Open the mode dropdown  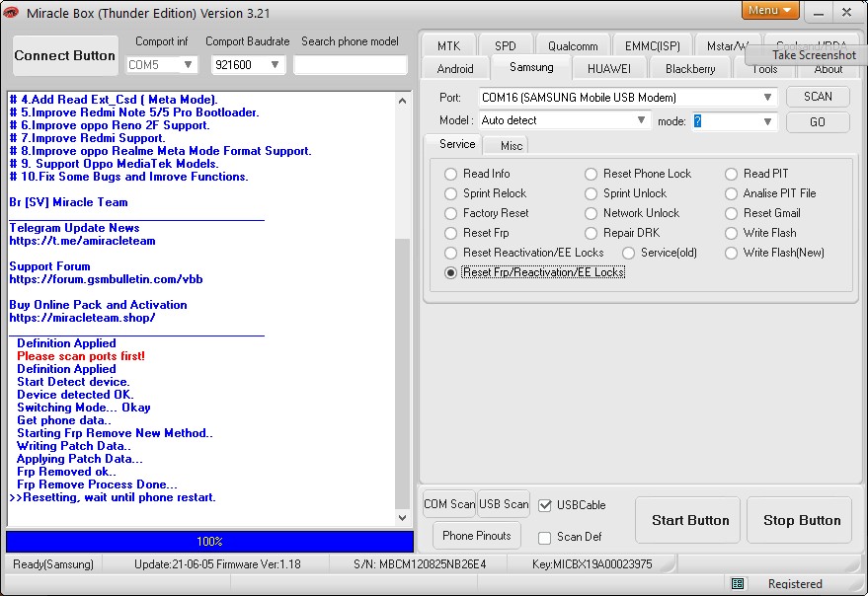767,121
